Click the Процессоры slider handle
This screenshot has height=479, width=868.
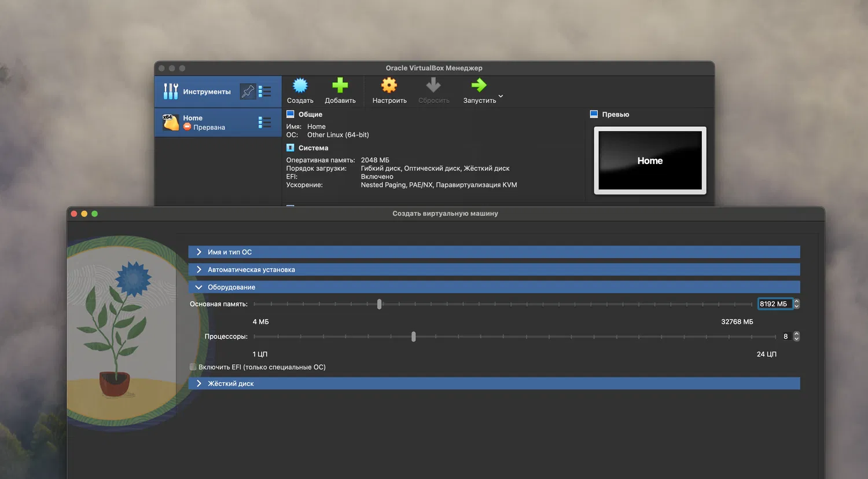coord(413,337)
